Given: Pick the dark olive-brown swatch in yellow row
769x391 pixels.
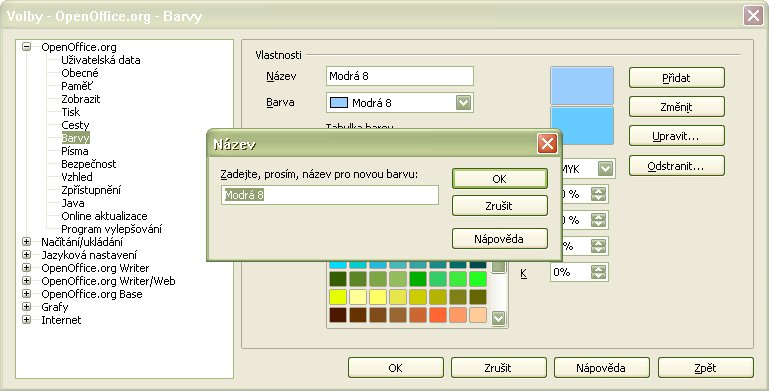Looking at the screenshot, I should 478,297.
